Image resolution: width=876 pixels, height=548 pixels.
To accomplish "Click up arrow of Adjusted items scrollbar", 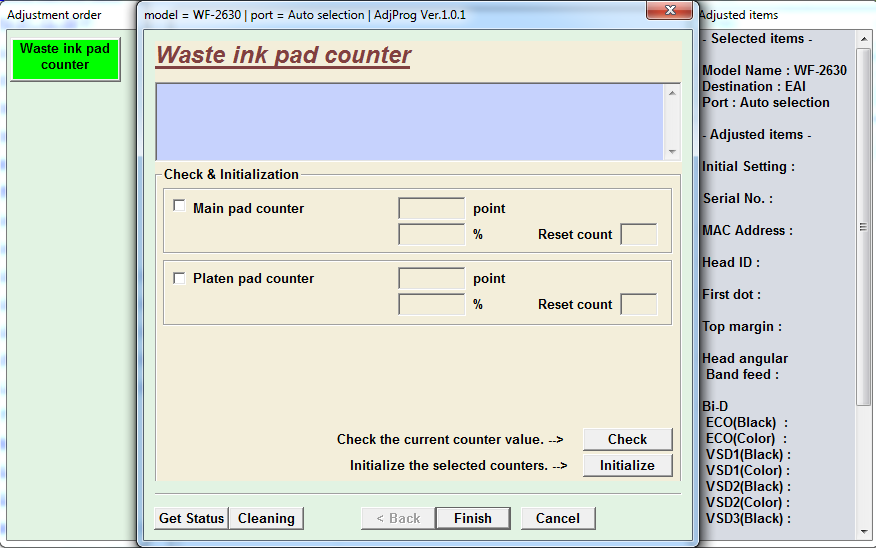I will pos(864,39).
